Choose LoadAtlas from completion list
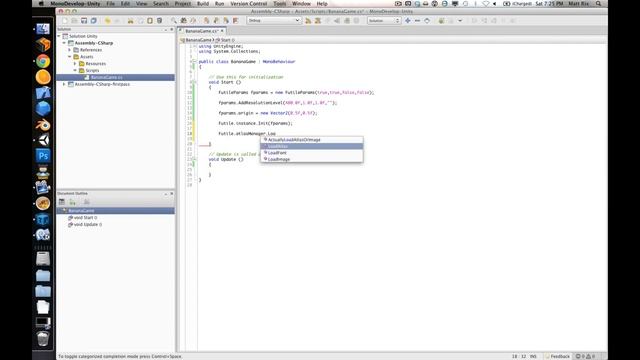 point(312,146)
